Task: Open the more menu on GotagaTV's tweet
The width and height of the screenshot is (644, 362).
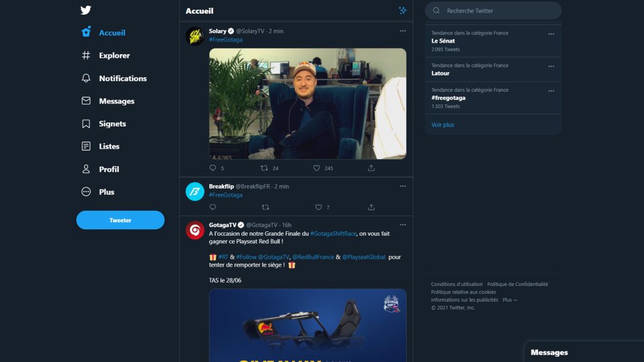Action: point(402,224)
